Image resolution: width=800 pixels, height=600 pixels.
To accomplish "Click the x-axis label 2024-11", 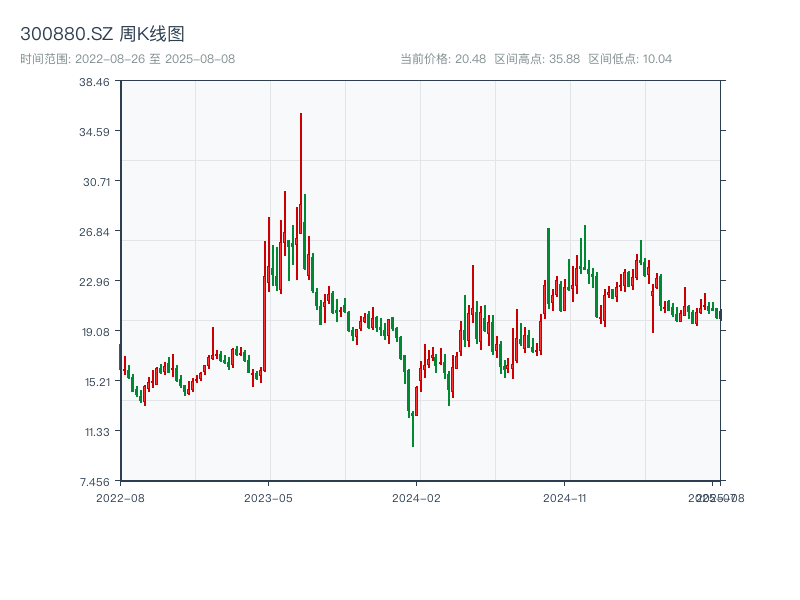I will click(564, 498).
